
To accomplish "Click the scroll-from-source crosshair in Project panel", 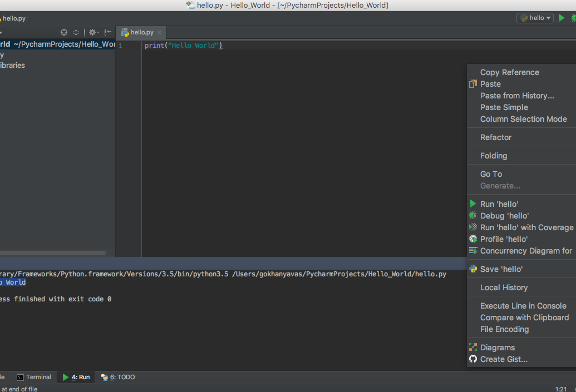I will tap(63, 32).
